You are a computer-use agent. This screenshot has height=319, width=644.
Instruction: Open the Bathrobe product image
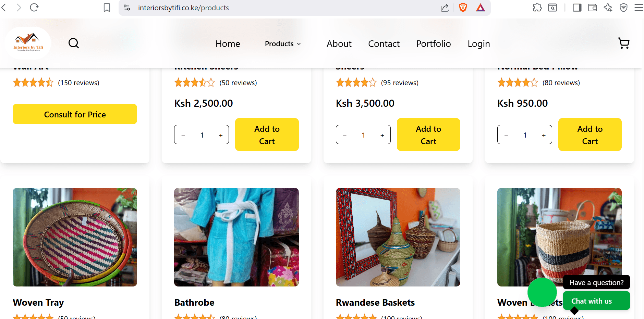coord(236,237)
